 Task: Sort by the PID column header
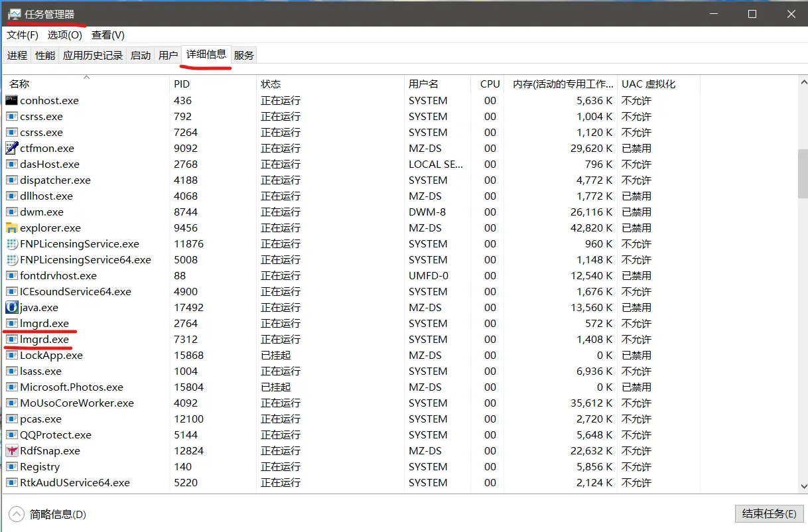[212, 84]
